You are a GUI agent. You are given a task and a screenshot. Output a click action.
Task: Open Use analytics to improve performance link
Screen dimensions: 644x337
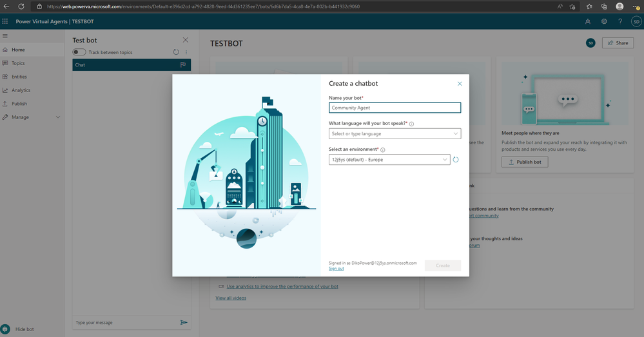pos(282,287)
